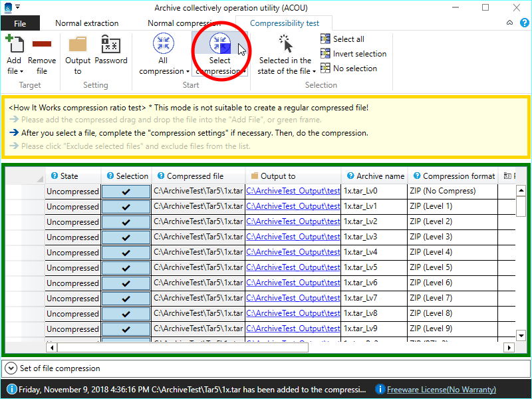
Task: Open the File menu
Action: point(20,23)
